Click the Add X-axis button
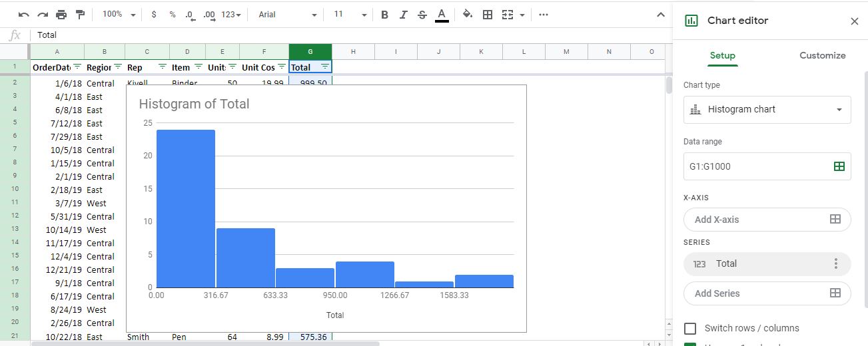868x346 pixels. [x=767, y=220]
